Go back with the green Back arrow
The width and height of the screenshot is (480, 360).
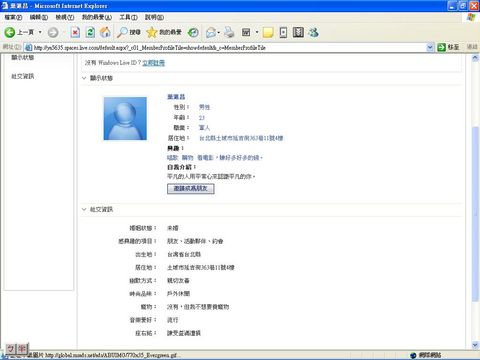point(10,32)
